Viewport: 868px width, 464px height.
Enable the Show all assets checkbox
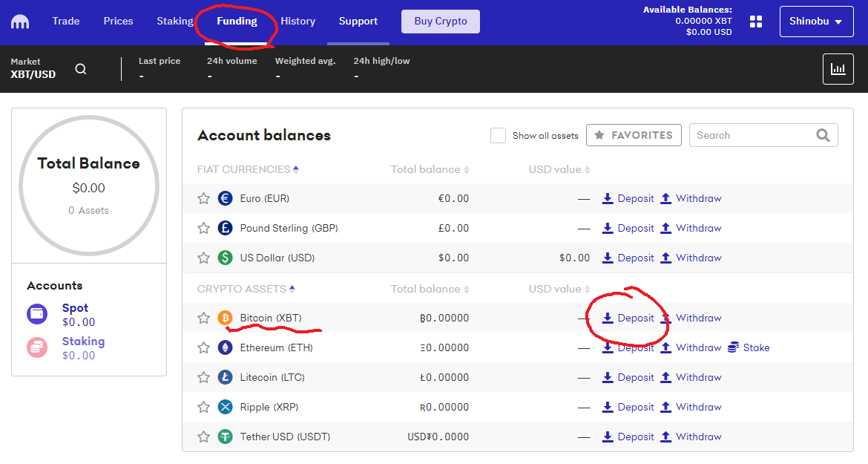pos(498,135)
